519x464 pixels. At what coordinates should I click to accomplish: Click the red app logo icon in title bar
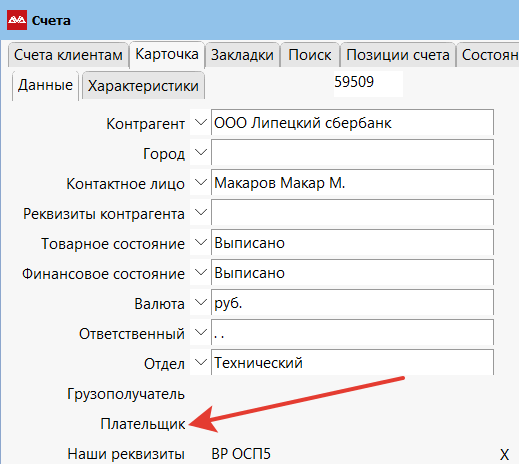(x=17, y=20)
